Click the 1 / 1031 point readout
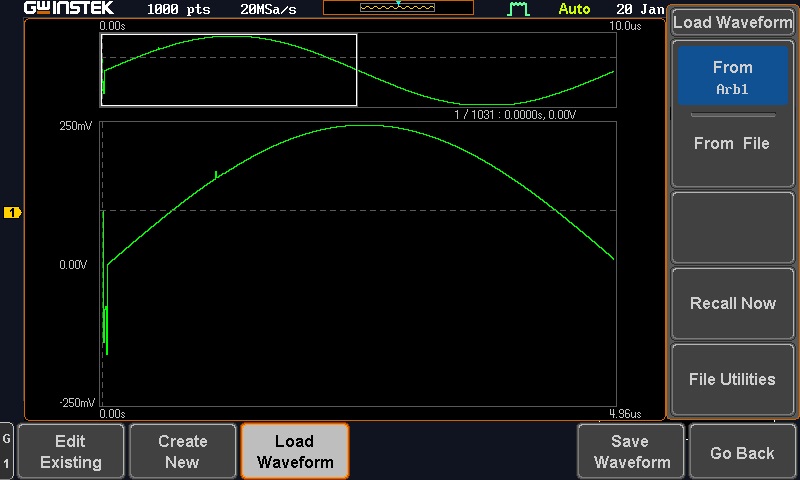 coord(514,115)
